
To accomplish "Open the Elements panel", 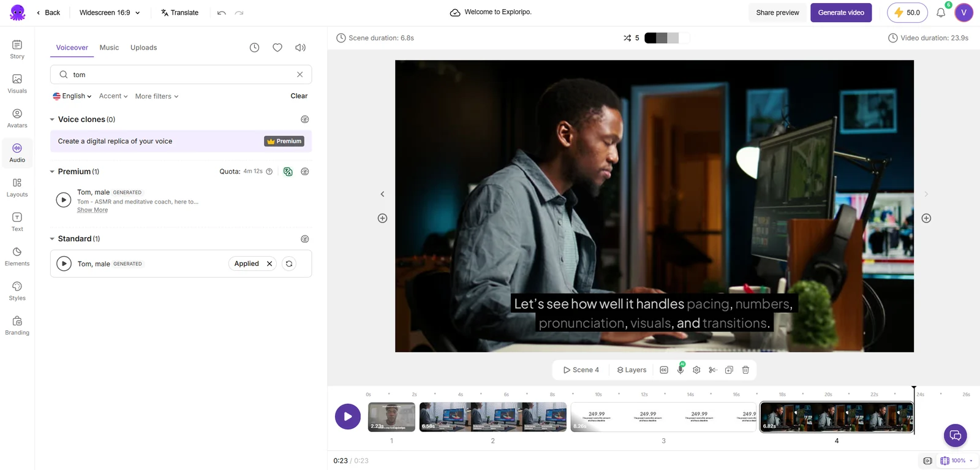I will 17,257.
